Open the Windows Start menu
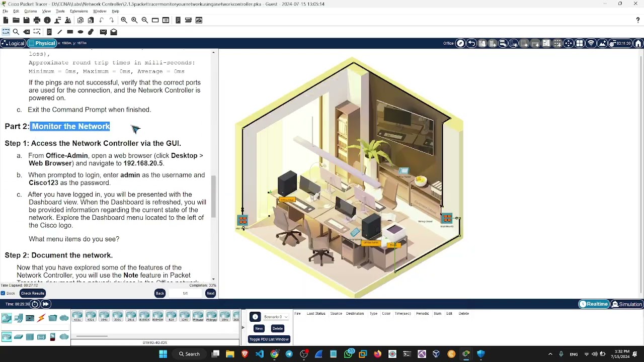 point(163,354)
